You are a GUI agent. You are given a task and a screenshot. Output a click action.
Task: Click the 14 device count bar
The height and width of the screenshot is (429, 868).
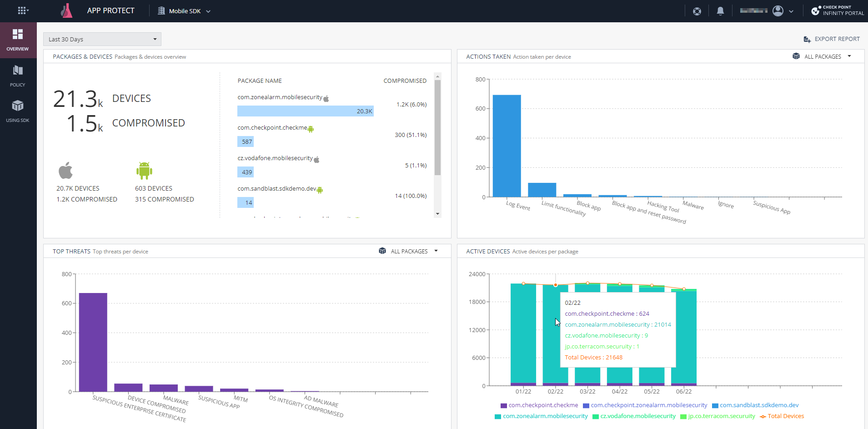(246, 202)
